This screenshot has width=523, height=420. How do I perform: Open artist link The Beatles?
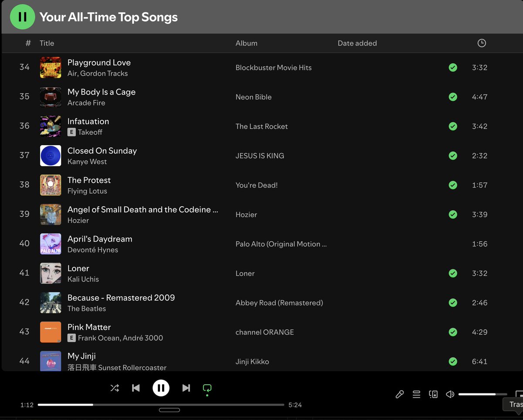pos(87,308)
